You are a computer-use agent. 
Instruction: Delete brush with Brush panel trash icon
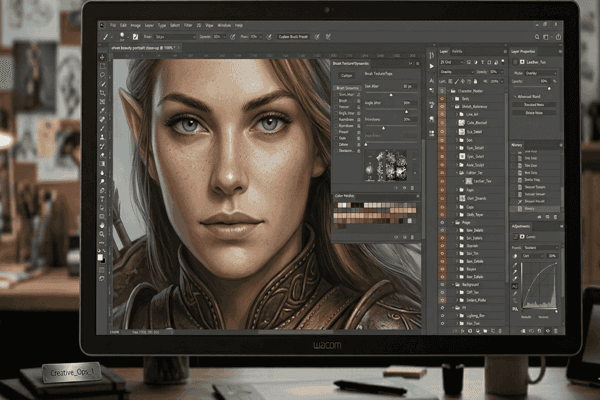[412, 188]
